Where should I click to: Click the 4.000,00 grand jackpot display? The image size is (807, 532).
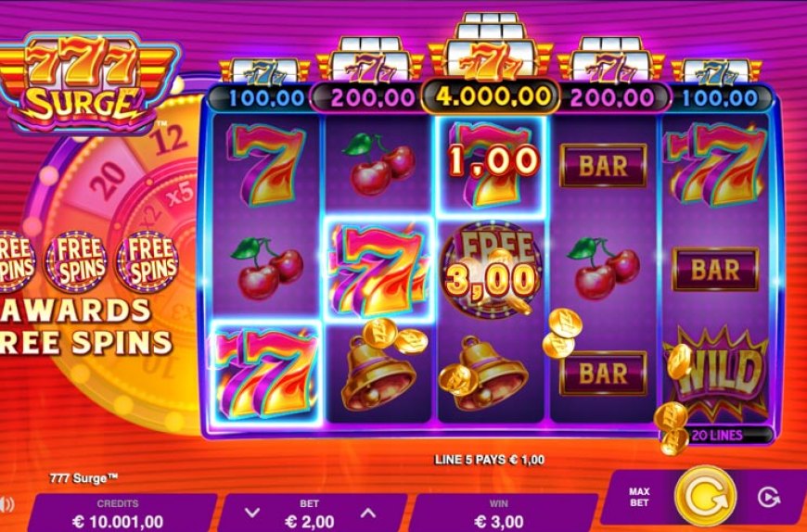pyautogui.click(x=490, y=96)
